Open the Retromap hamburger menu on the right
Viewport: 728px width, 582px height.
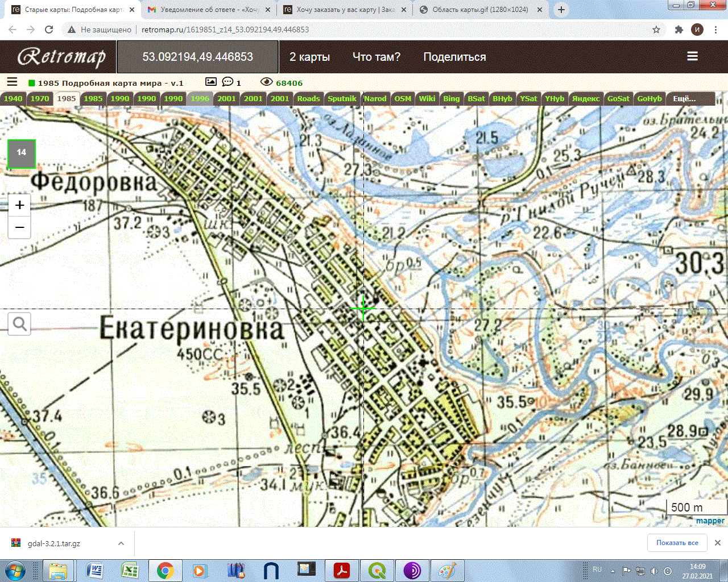692,56
